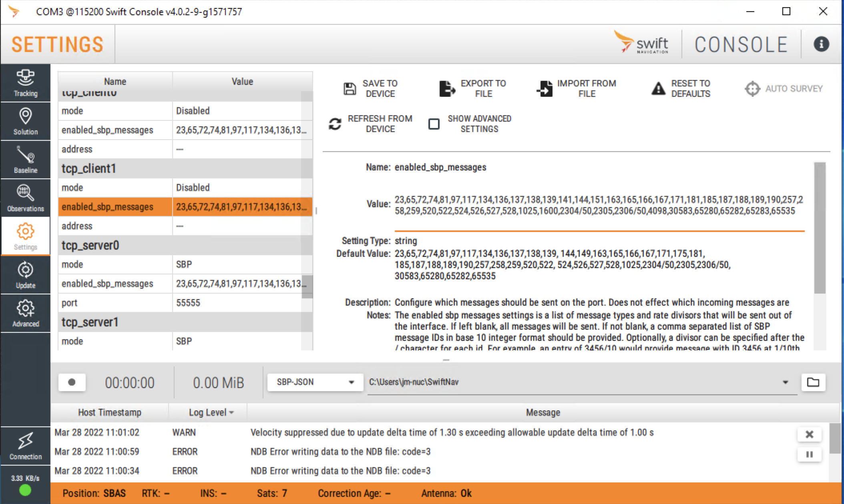
Task: Expand the log directory path dropdown
Action: click(785, 382)
